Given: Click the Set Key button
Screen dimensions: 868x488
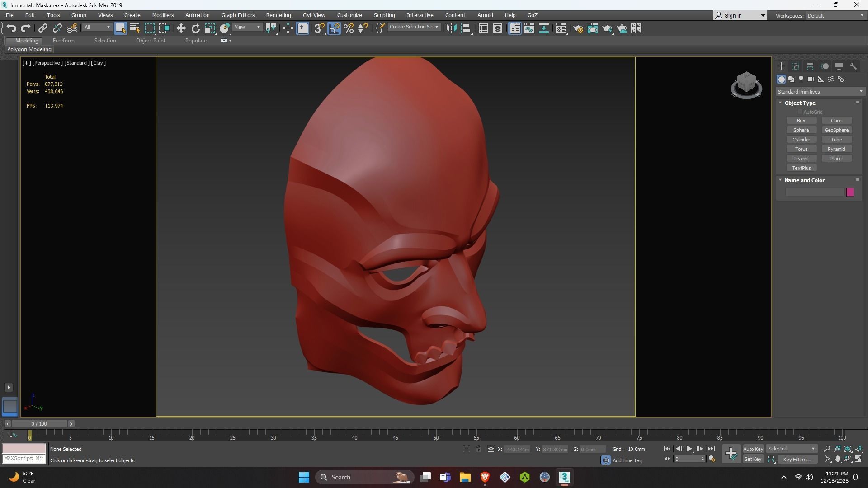Looking at the screenshot, I should 753,460.
